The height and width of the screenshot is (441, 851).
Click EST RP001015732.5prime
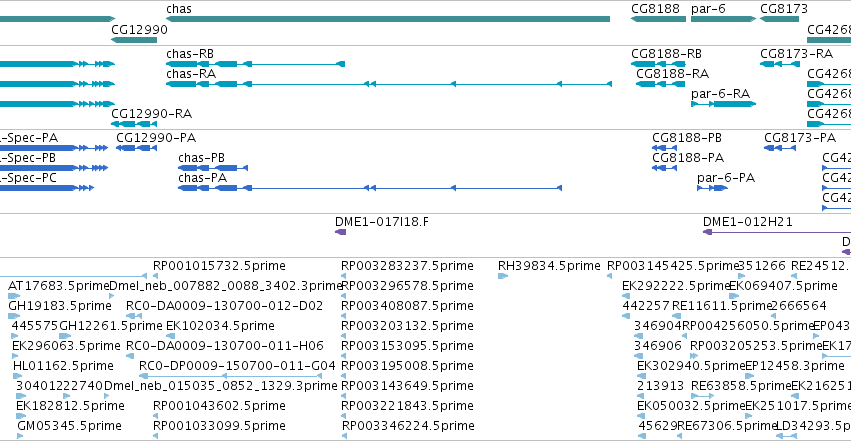pyautogui.click(x=219, y=266)
